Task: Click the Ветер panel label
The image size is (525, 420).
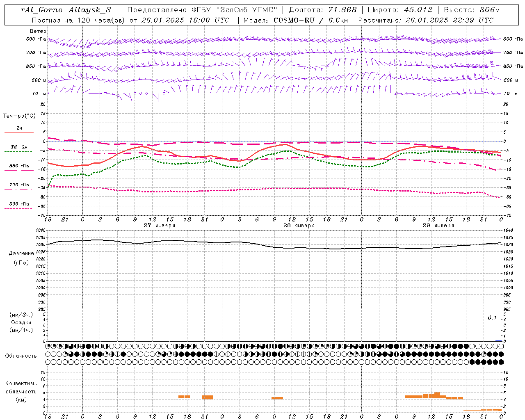Action: (38, 31)
